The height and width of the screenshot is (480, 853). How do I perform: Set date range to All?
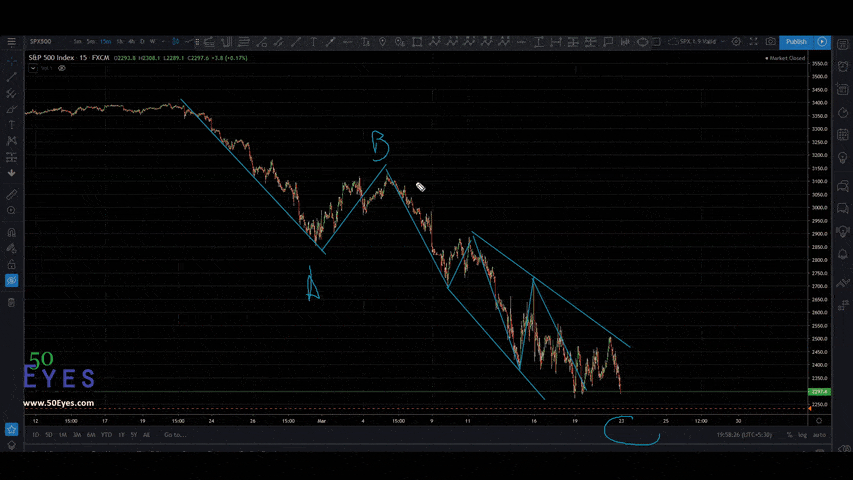point(146,435)
